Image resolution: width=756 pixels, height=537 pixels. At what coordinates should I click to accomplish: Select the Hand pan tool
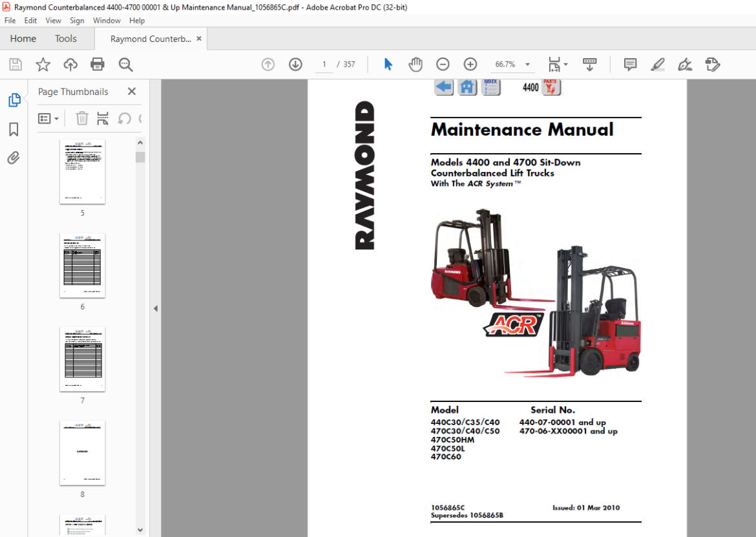point(415,64)
